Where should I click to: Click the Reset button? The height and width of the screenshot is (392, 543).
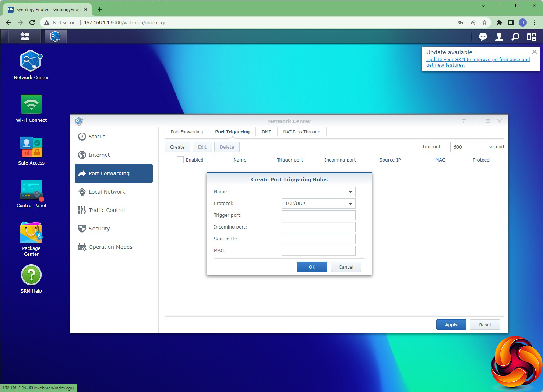(485, 325)
